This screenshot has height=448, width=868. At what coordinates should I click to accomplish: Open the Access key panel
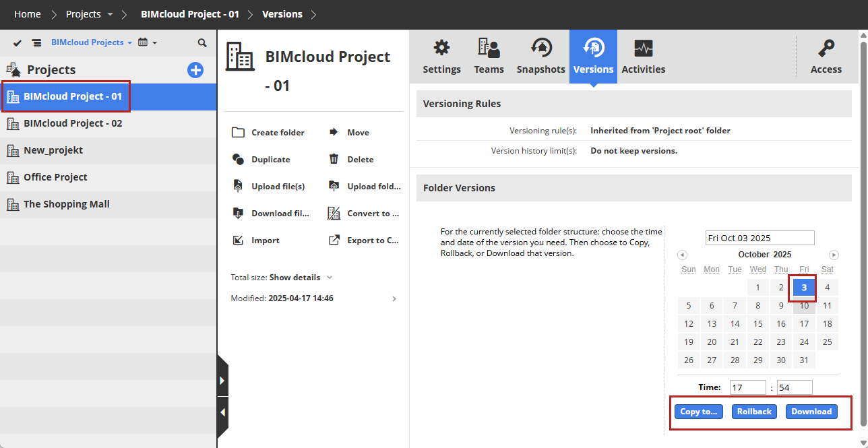[x=826, y=57]
